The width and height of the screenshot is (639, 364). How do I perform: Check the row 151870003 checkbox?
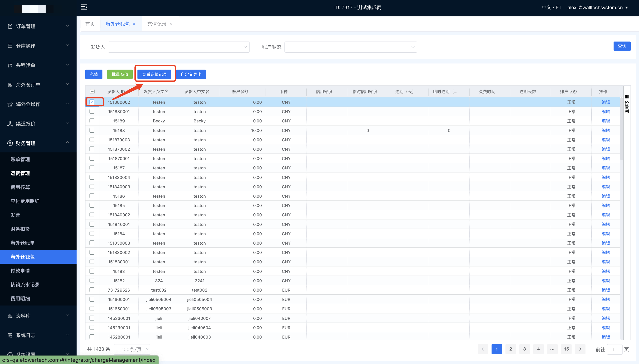point(92,140)
